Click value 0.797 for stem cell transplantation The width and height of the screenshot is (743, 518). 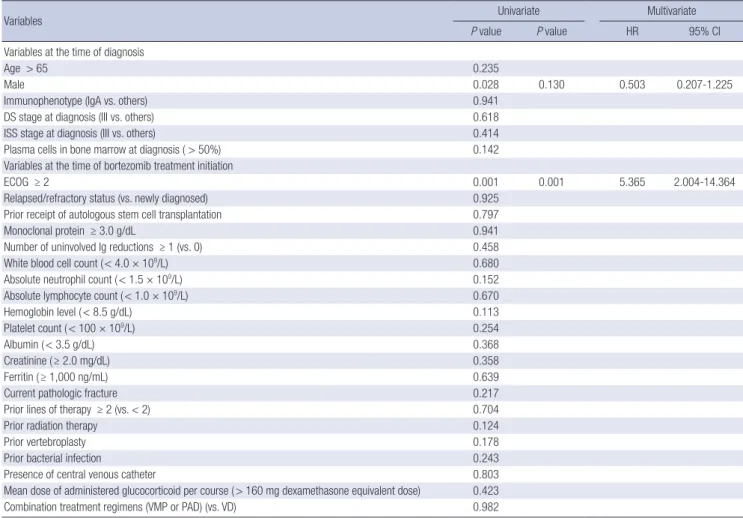(x=486, y=215)
